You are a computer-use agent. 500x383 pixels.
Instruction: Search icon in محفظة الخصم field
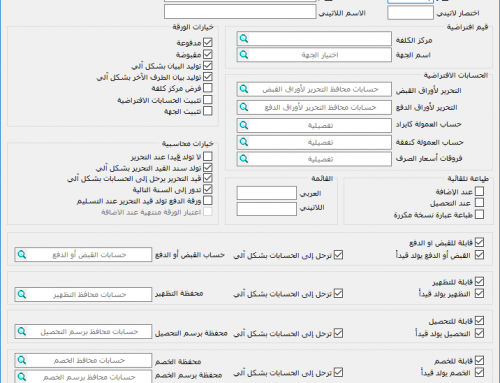point(22,360)
